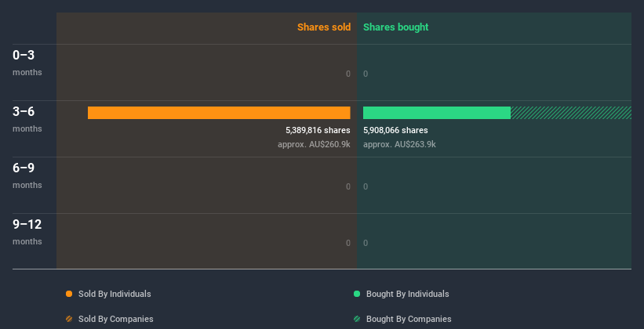Click the approx. AU$260.9k amount
The image size is (644, 329).
click(314, 144)
